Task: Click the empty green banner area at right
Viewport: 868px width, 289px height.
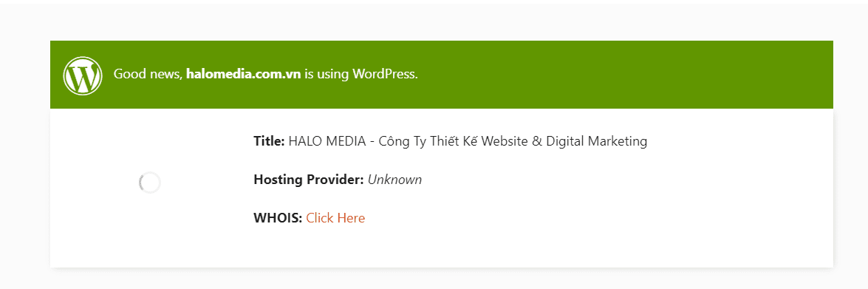Action: click(637, 74)
